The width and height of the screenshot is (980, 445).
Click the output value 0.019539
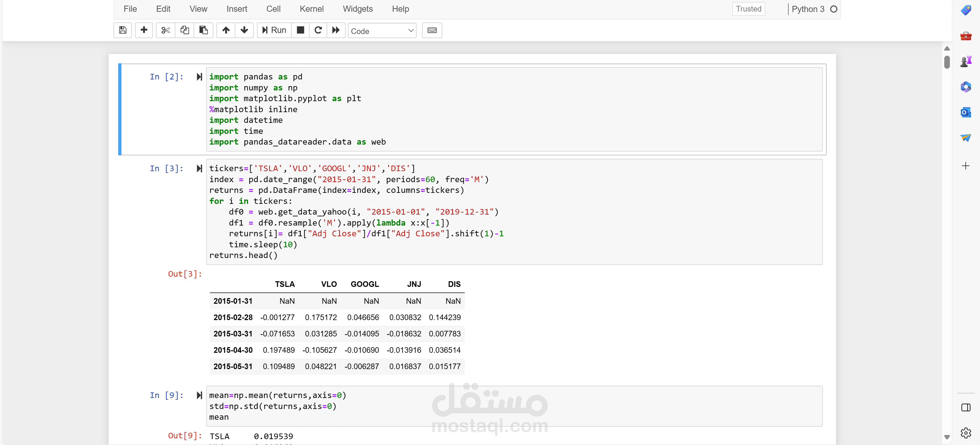coord(274,436)
